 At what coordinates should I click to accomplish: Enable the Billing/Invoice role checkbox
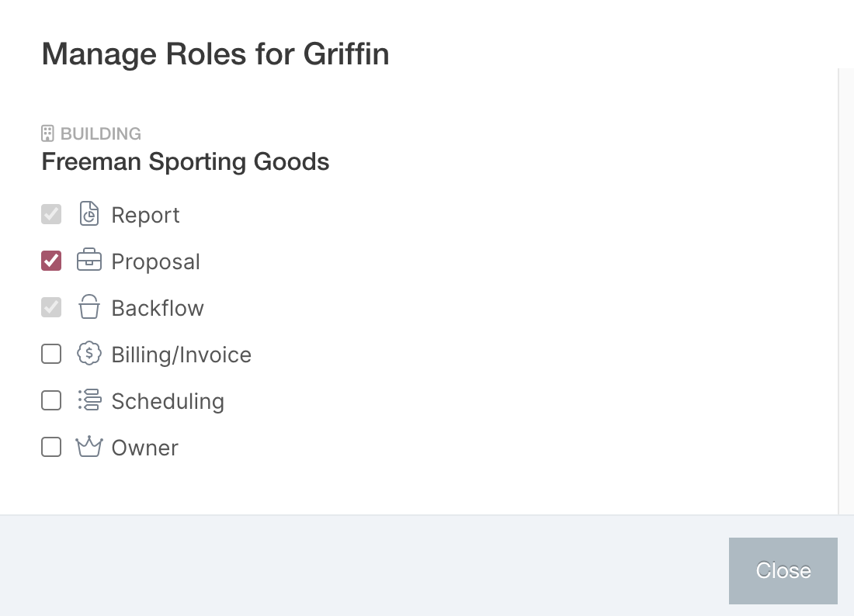51,355
